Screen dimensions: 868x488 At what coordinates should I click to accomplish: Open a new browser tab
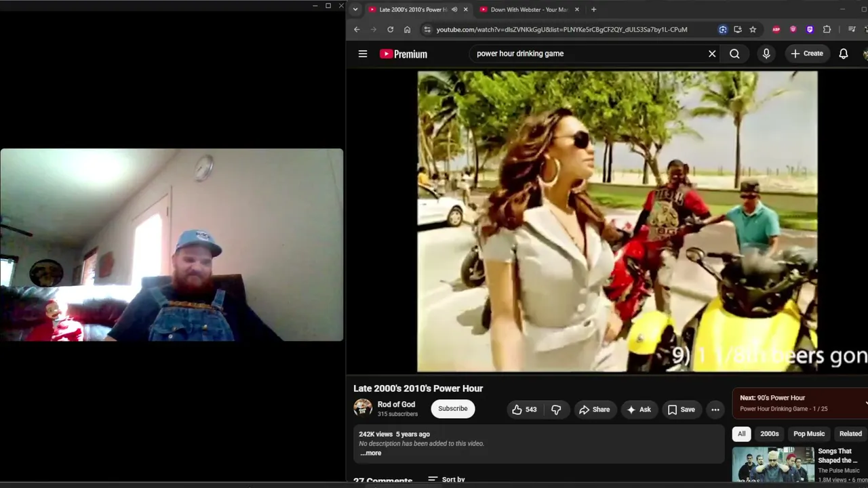click(x=593, y=9)
